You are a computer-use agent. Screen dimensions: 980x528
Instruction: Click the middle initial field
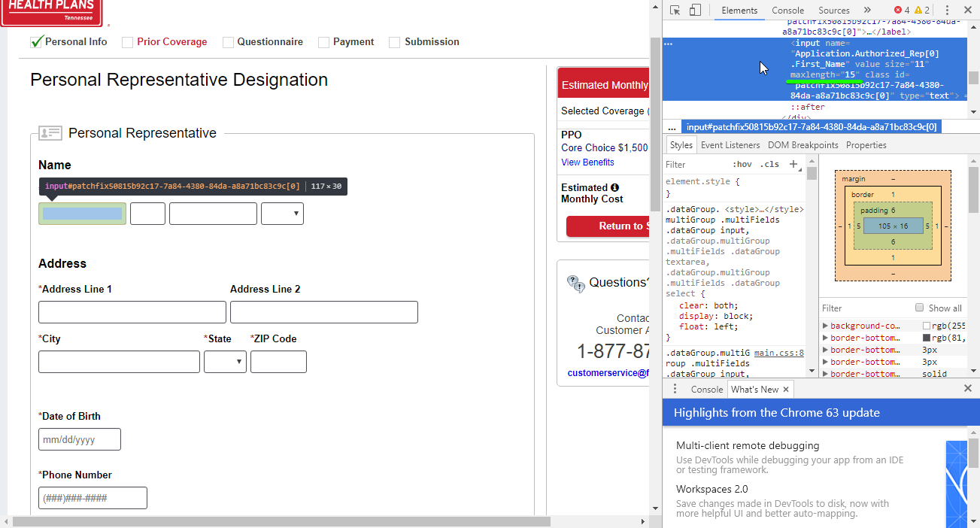tap(147, 214)
